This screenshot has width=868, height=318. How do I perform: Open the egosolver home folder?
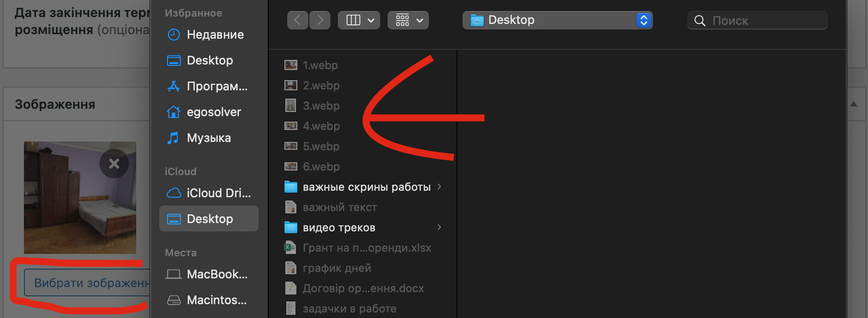(209, 112)
